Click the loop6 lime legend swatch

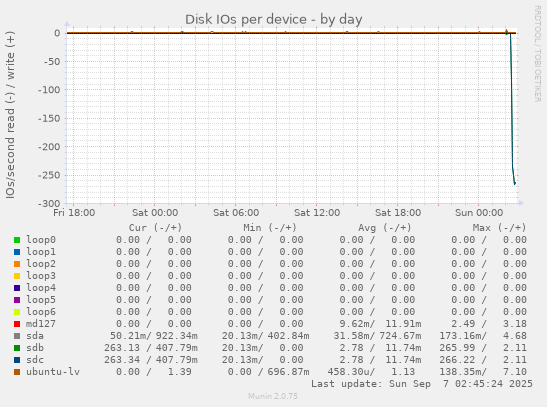pyautogui.click(x=17, y=312)
